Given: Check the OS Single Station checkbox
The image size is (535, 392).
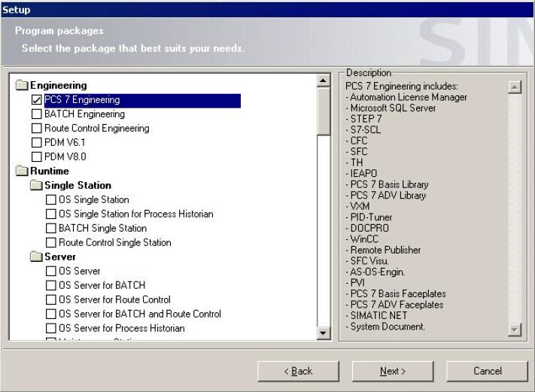Looking at the screenshot, I should pyautogui.click(x=51, y=199).
